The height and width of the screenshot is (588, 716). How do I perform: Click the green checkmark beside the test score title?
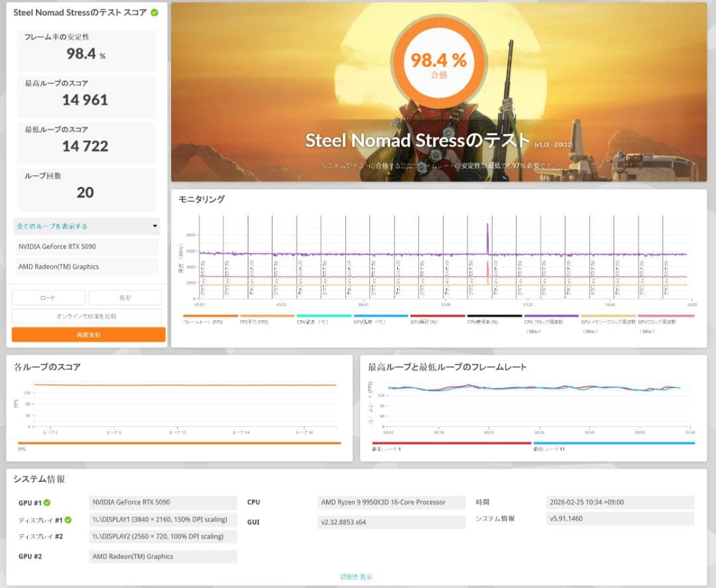click(154, 13)
